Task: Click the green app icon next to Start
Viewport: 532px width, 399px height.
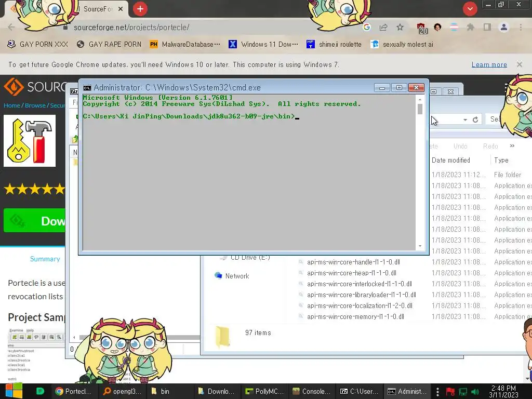Action: click(40, 391)
